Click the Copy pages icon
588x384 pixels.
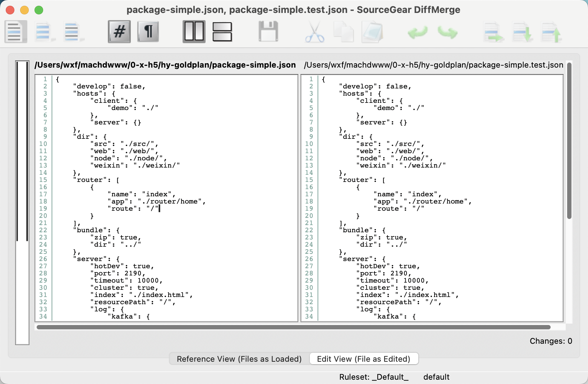[x=343, y=32]
